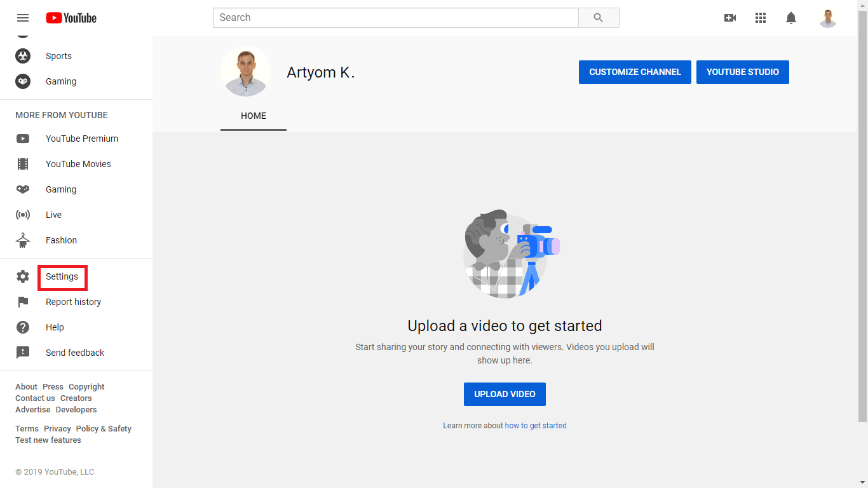Click inside the Search field

pos(395,18)
